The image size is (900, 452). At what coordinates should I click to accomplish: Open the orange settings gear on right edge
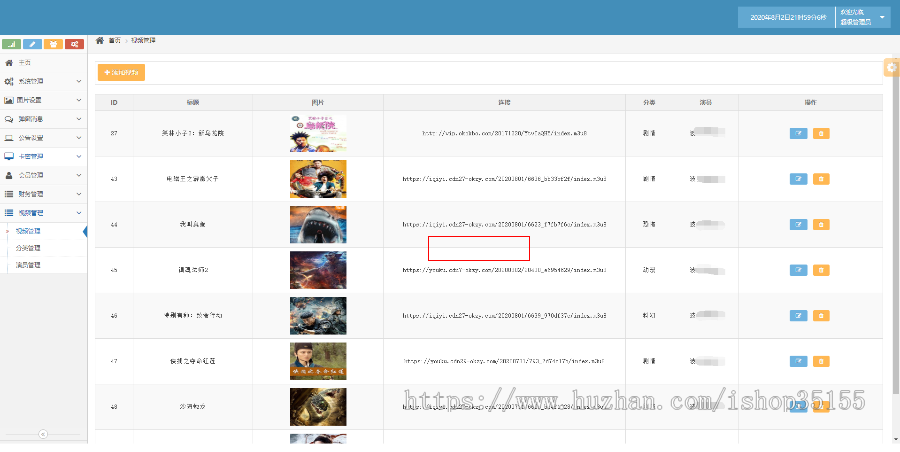(891, 67)
